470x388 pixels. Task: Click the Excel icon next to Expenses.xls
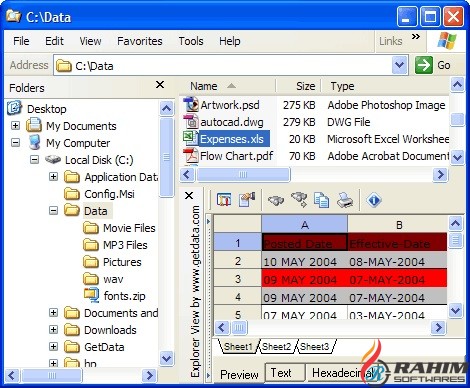(190, 138)
